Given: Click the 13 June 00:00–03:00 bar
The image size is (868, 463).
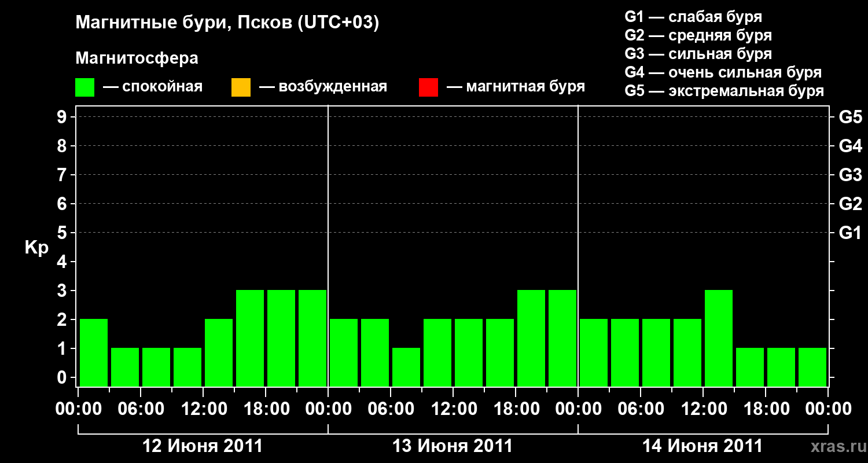Looking at the screenshot, I should (344, 352).
